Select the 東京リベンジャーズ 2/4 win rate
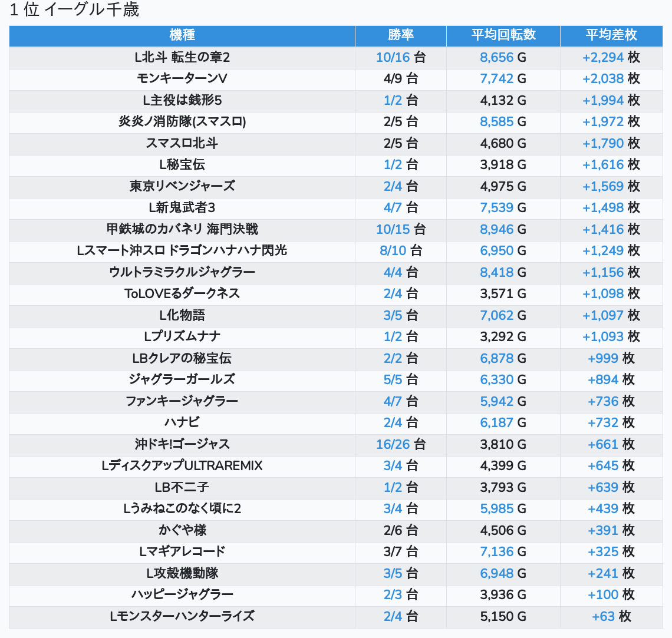Image resolution: width=672 pixels, height=638 pixels. click(x=393, y=186)
